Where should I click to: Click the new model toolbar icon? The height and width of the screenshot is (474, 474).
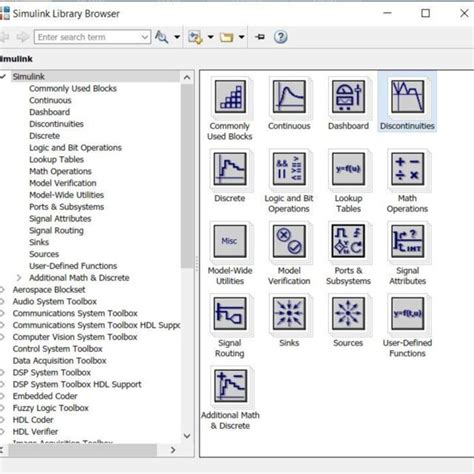tap(195, 37)
